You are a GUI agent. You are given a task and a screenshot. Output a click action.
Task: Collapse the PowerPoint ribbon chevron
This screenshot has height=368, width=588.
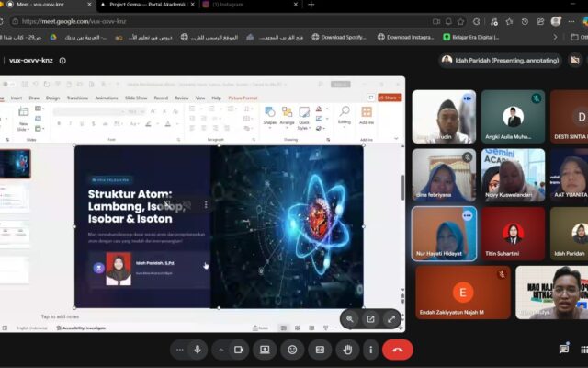(x=396, y=139)
